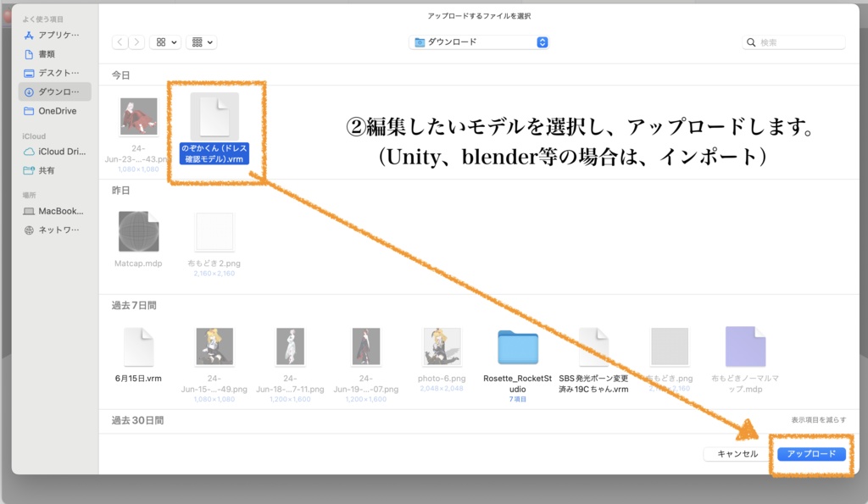Open the grouping options dropdown
The image size is (868, 504).
pos(202,42)
